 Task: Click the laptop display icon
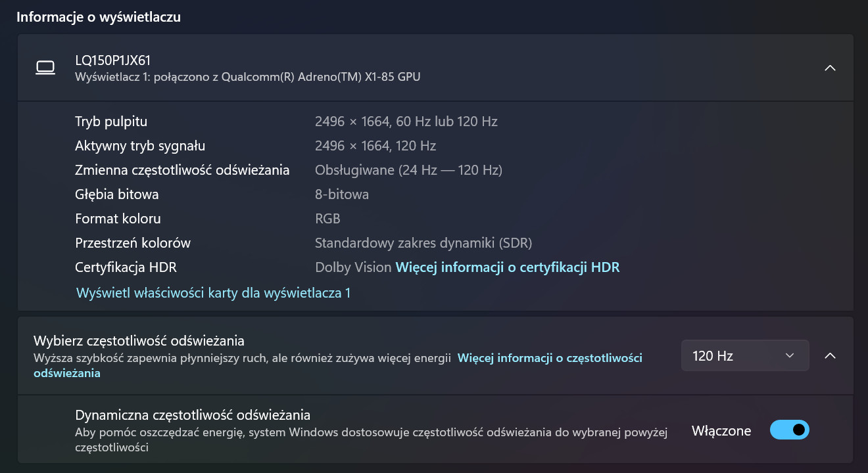(45, 67)
